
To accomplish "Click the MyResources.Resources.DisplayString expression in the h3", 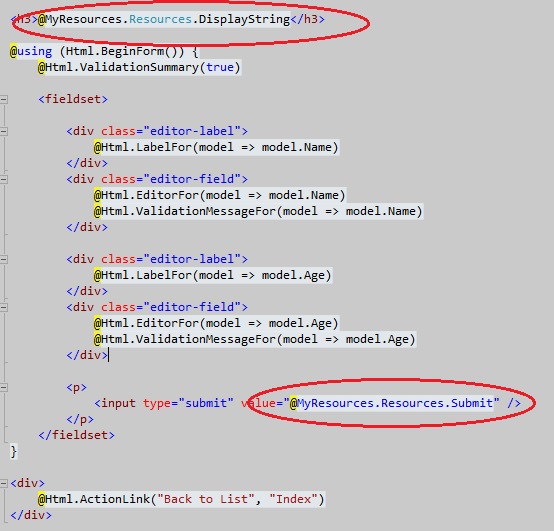I will pyautogui.click(x=164, y=19).
